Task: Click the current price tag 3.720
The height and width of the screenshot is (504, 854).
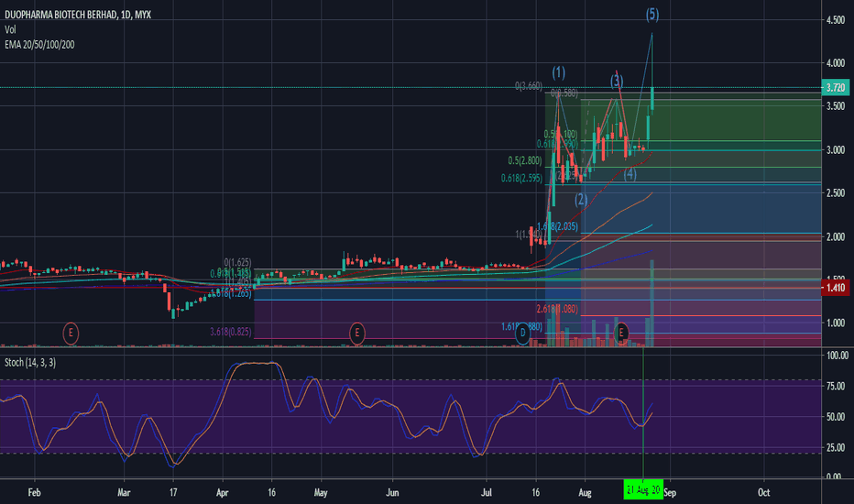Action: pyautogui.click(x=835, y=87)
